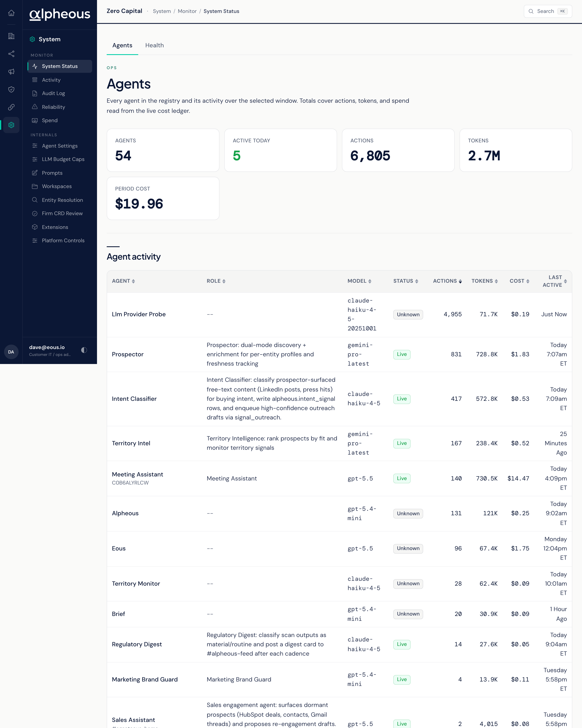
Task: Open the megaphone icon in the left rail
Action: pyautogui.click(x=11, y=72)
